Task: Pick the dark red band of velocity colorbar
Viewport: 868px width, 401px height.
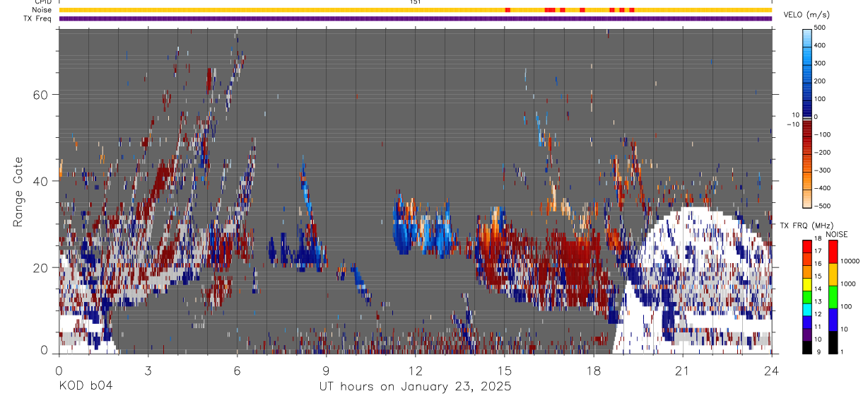Action: (807, 127)
